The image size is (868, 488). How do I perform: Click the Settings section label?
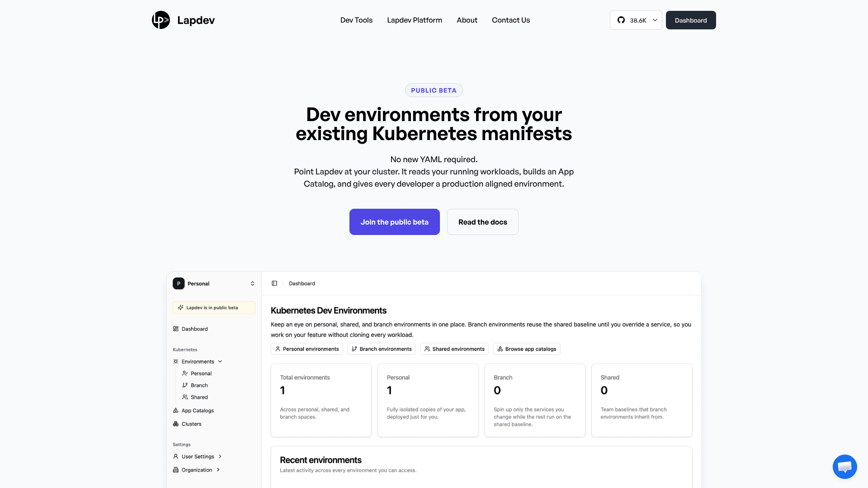tap(181, 445)
